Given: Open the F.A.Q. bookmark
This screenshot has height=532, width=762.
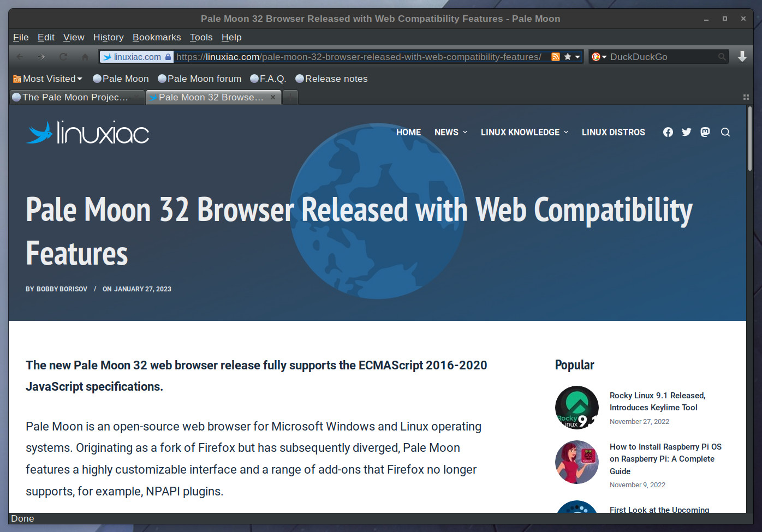Looking at the screenshot, I should point(268,79).
